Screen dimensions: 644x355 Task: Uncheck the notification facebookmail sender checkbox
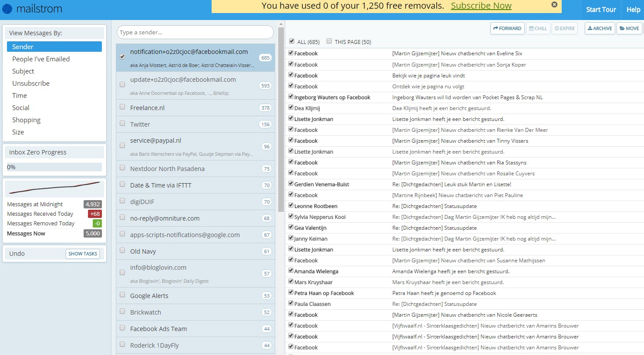[122, 57]
